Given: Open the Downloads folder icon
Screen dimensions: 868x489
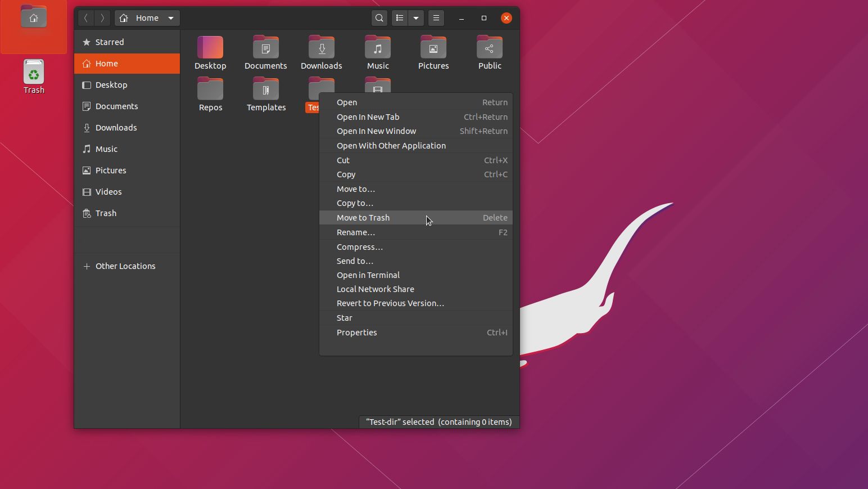Looking at the screenshot, I should click(x=321, y=48).
